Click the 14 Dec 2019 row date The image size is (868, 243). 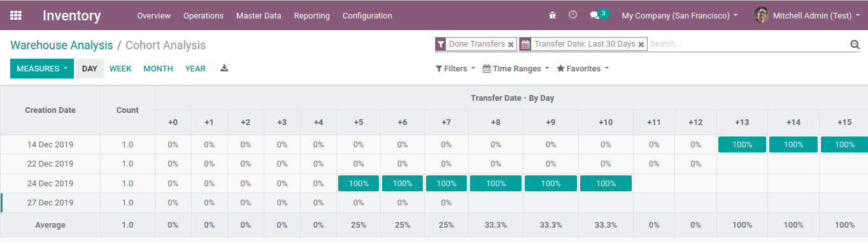click(x=50, y=145)
